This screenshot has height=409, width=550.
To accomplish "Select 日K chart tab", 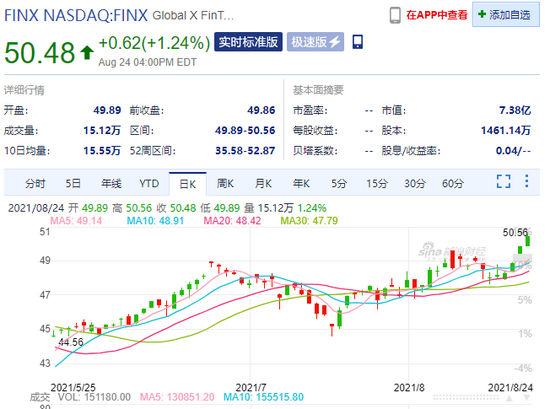I will [x=188, y=184].
